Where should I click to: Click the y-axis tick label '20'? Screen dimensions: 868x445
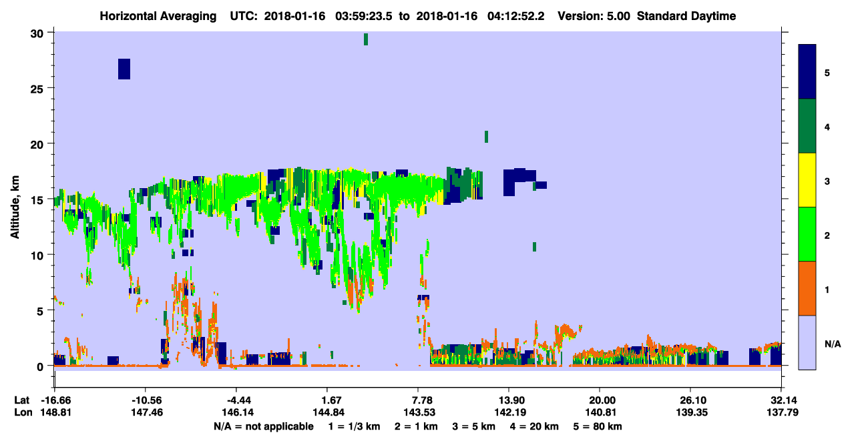37,144
